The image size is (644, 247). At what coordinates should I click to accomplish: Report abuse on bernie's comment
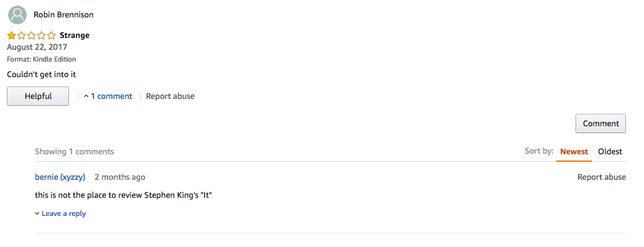pyautogui.click(x=601, y=177)
